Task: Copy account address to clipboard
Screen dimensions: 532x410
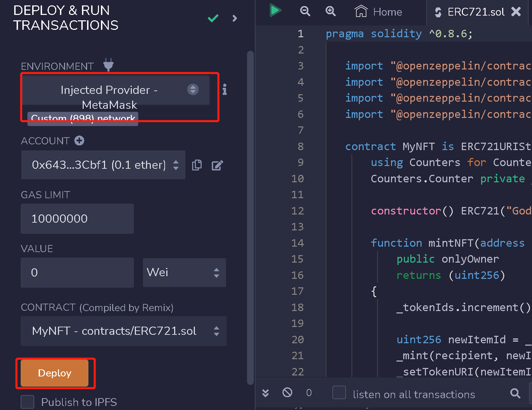Action: pos(197,165)
